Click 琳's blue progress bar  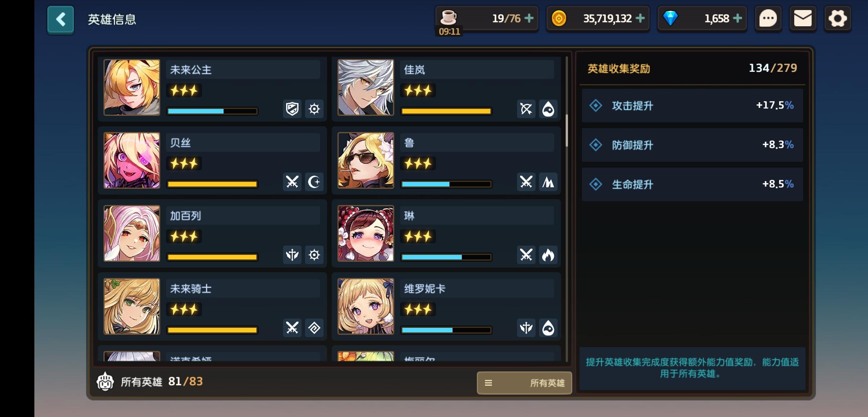click(x=446, y=257)
